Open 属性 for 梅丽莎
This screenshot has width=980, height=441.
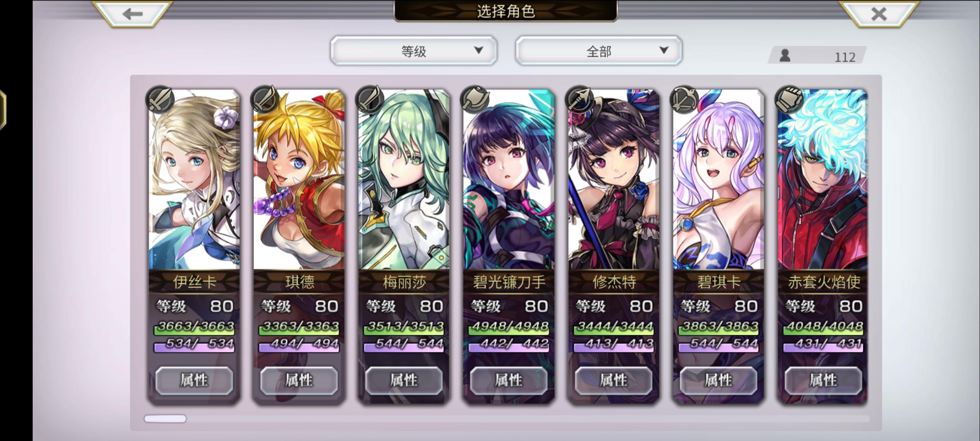(x=404, y=381)
